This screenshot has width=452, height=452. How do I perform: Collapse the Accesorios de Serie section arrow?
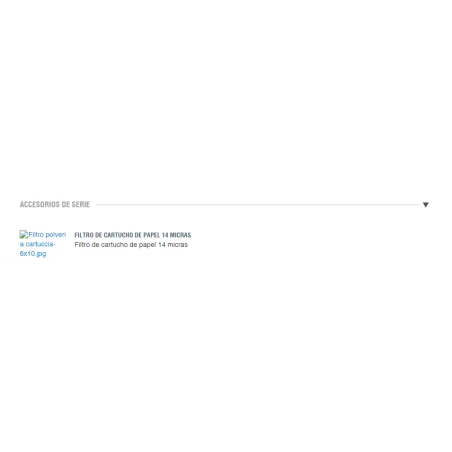point(425,204)
